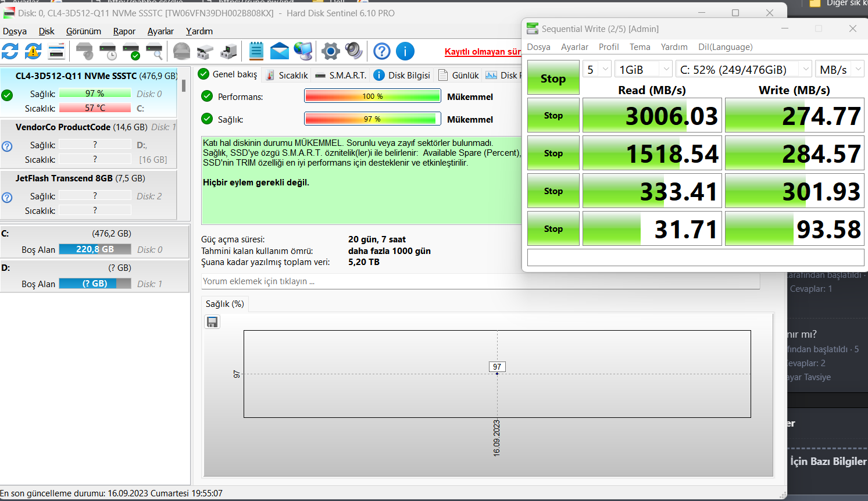Switch to Genel bakış tab
This screenshot has height=501, width=868.
pyautogui.click(x=228, y=74)
